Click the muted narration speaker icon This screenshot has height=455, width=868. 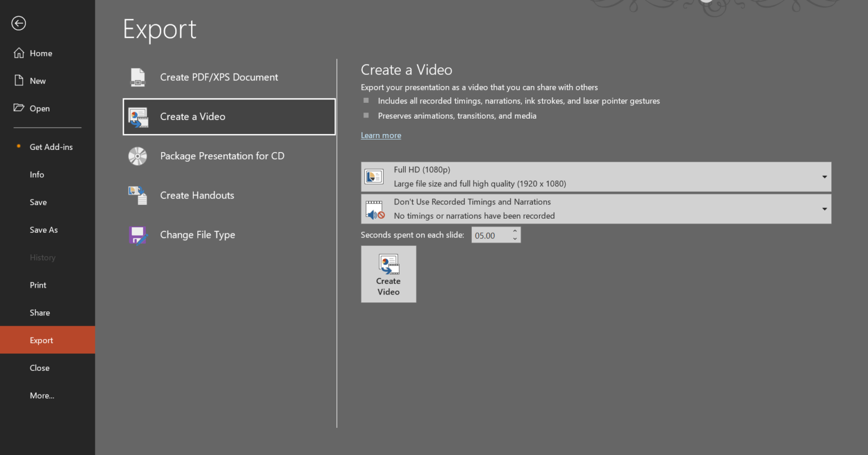pyautogui.click(x=374, y=209)
